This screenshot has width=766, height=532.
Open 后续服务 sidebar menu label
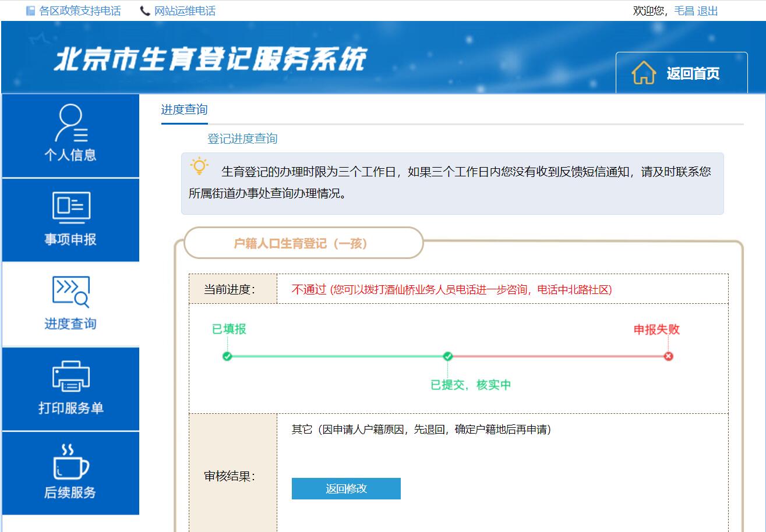70,492
